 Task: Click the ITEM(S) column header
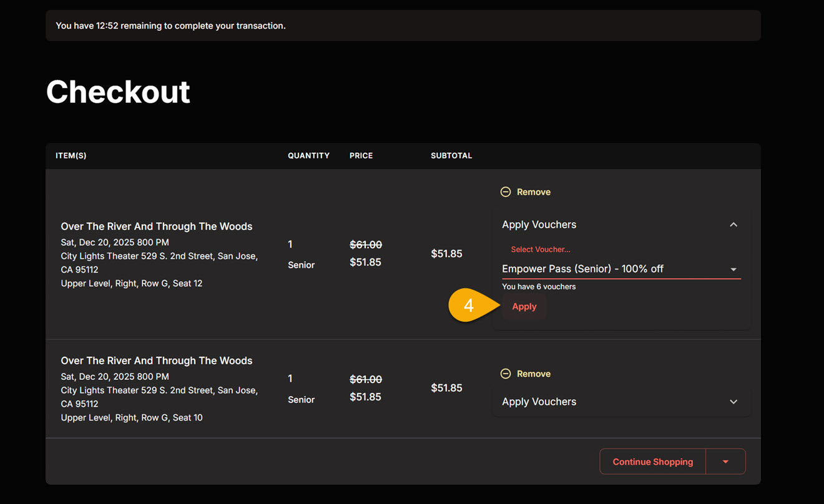(71, 156)
